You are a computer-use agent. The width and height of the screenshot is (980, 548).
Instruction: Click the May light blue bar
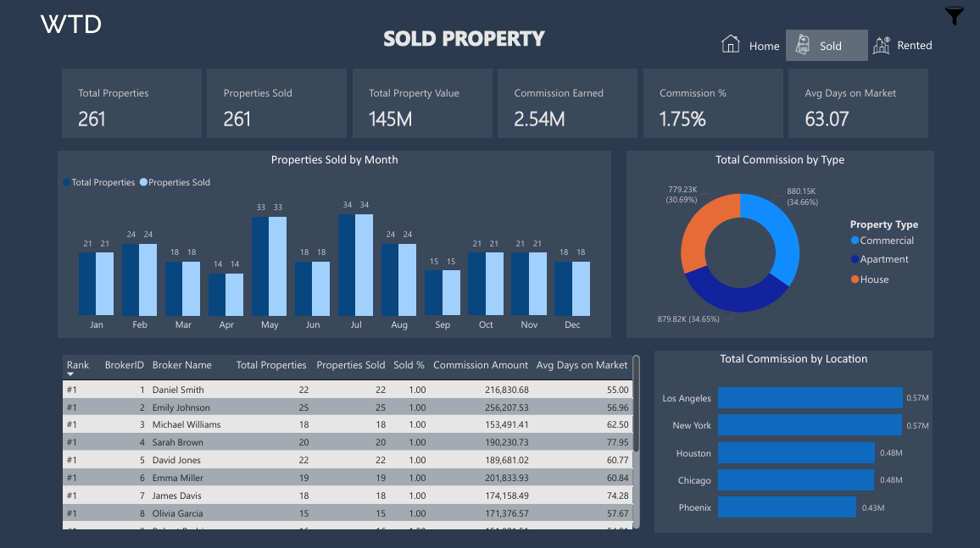[277, 266]
